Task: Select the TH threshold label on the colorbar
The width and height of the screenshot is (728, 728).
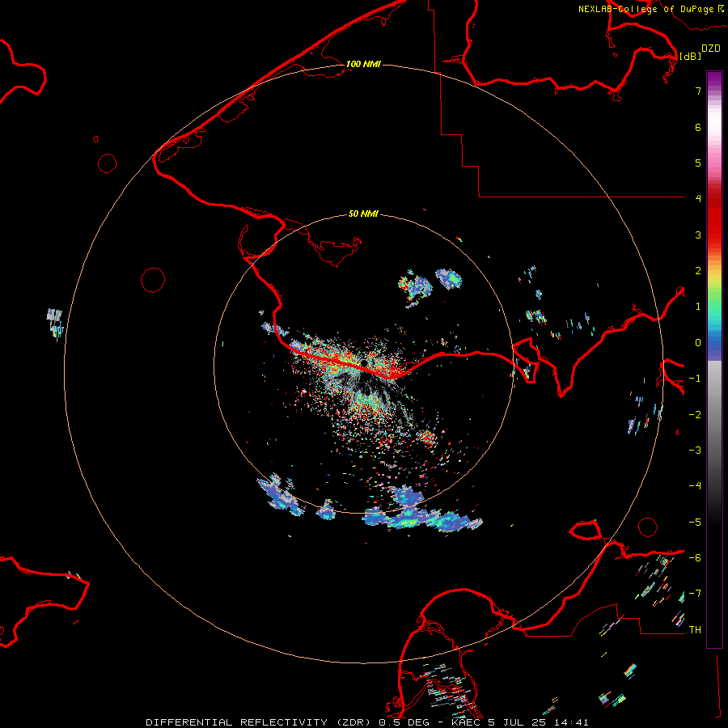Action: pos(695,630)
